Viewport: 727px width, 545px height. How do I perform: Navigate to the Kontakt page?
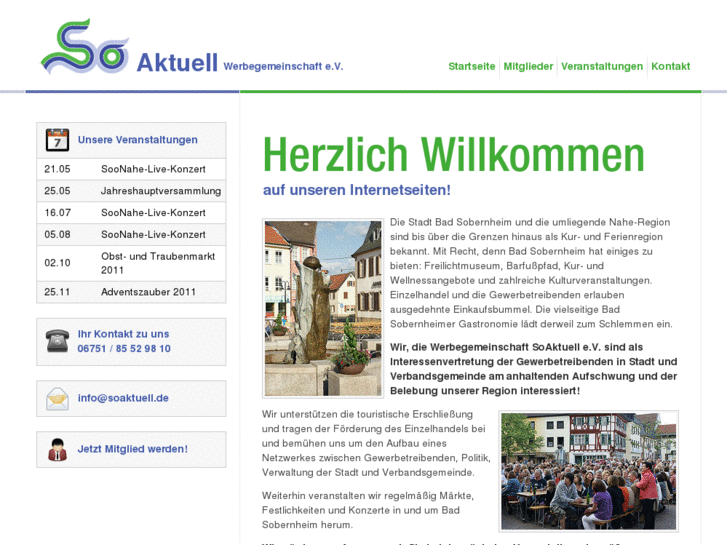tap(670, 66)
